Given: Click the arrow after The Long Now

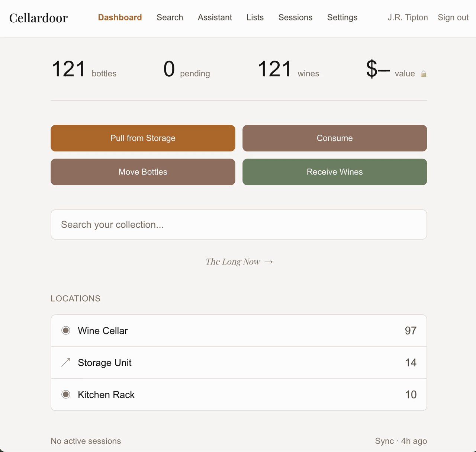Looking at the screenshot, I should pos(268,262).
